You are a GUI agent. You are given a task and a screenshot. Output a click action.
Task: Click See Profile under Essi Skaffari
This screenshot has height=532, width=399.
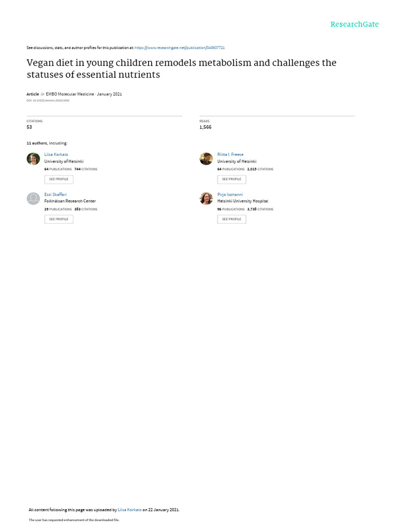click(x=59, y=219)
